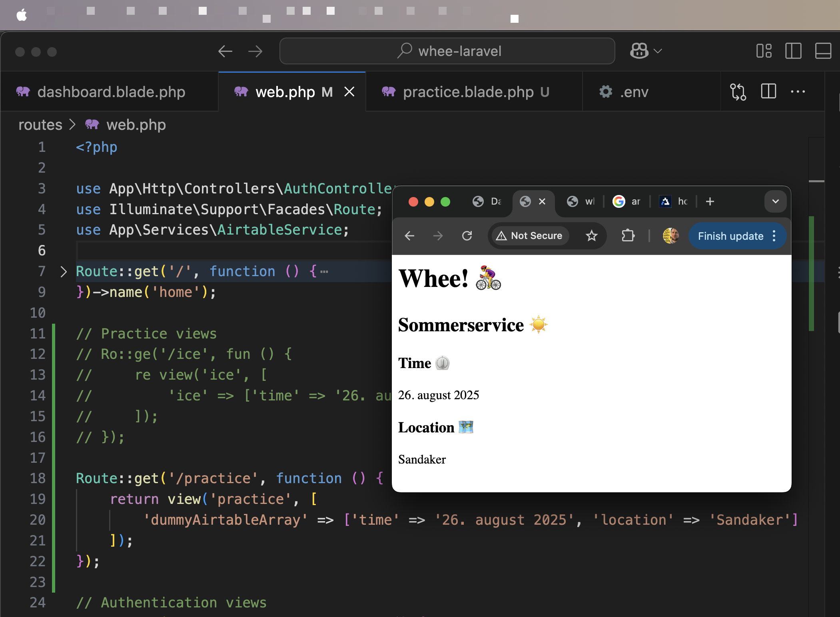The height and width of the screenshot is (617, 840).
Task: Split the editor to the right
Action: tap(768, 92)
